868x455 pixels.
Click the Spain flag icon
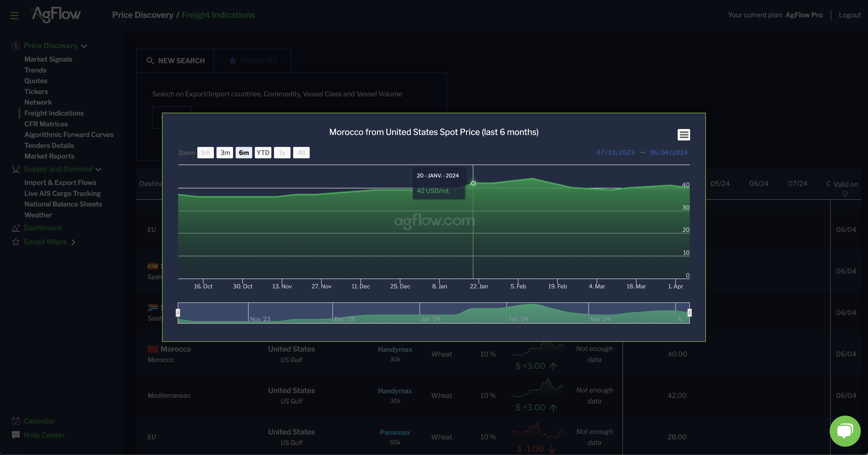[x=153, y=266]
